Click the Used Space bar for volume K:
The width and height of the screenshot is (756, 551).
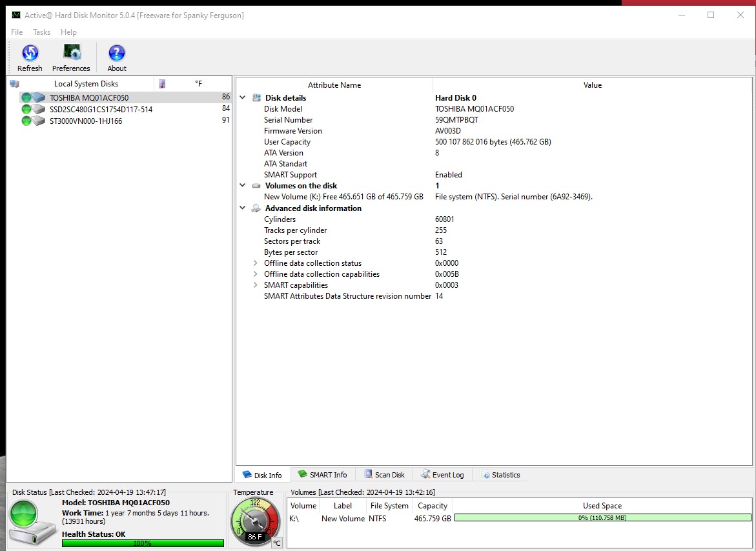click(x=602, y=518)
